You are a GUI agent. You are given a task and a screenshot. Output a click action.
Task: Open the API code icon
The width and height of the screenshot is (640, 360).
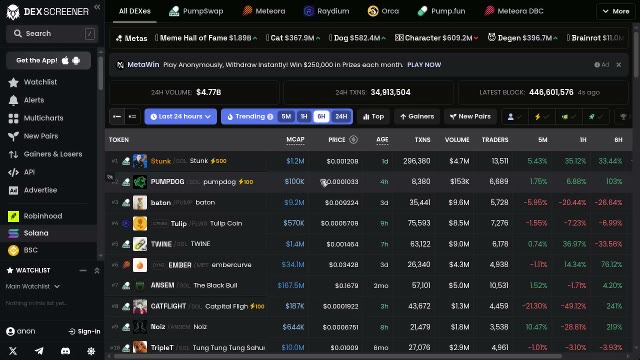(x=13, y=172)
